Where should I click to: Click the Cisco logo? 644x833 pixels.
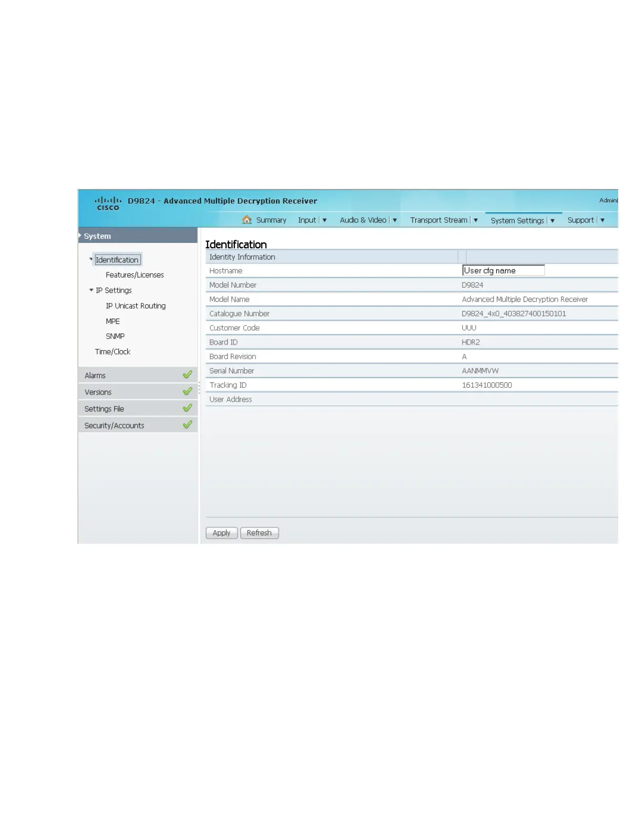(x=108, y=203)
